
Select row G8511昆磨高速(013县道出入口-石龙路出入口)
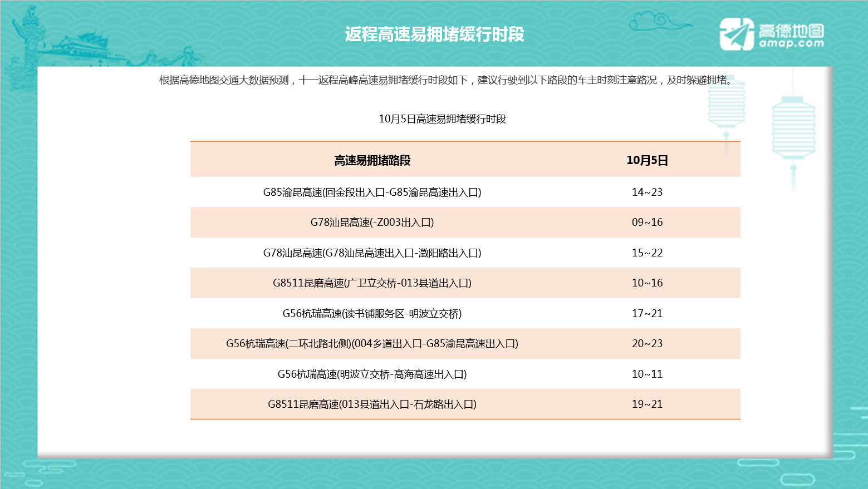pos(465,404)
